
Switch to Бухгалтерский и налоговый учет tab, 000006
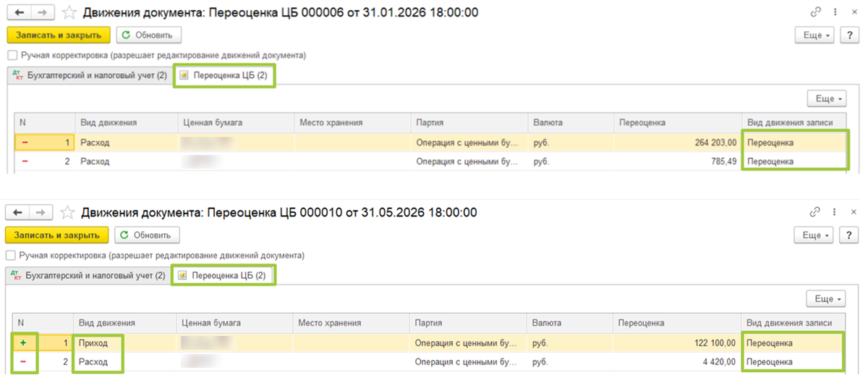click(90, 75)
